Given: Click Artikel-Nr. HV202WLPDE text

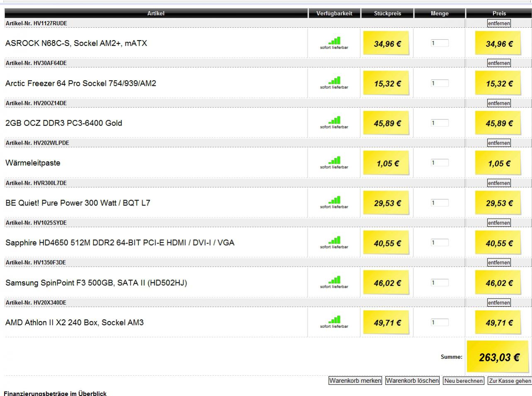Looking at the screenshot, I should click(37, 143).
